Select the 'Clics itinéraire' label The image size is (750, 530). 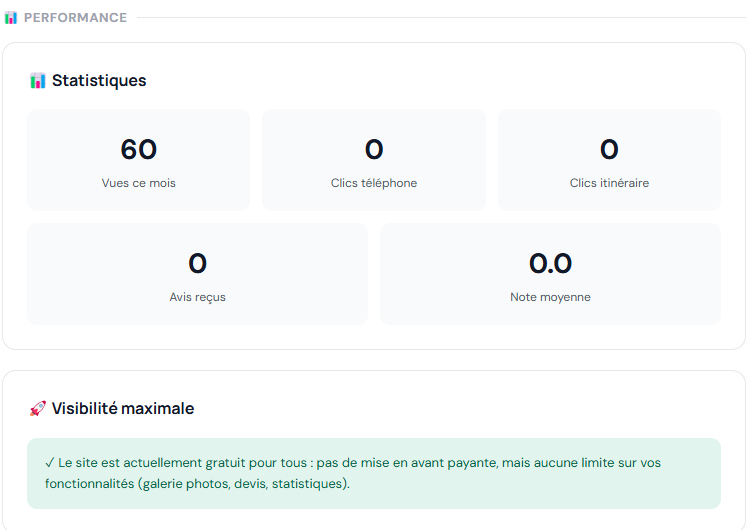(609, 183)
